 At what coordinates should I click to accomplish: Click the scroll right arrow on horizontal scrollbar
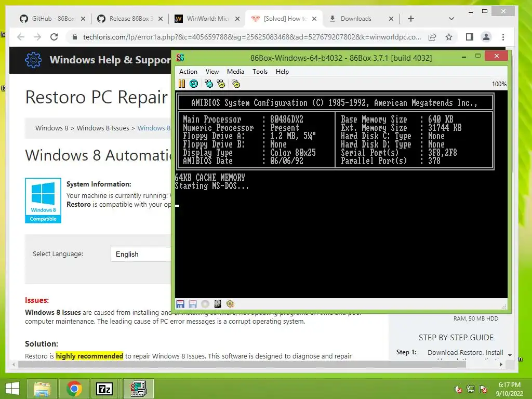[x=501, y=364]
